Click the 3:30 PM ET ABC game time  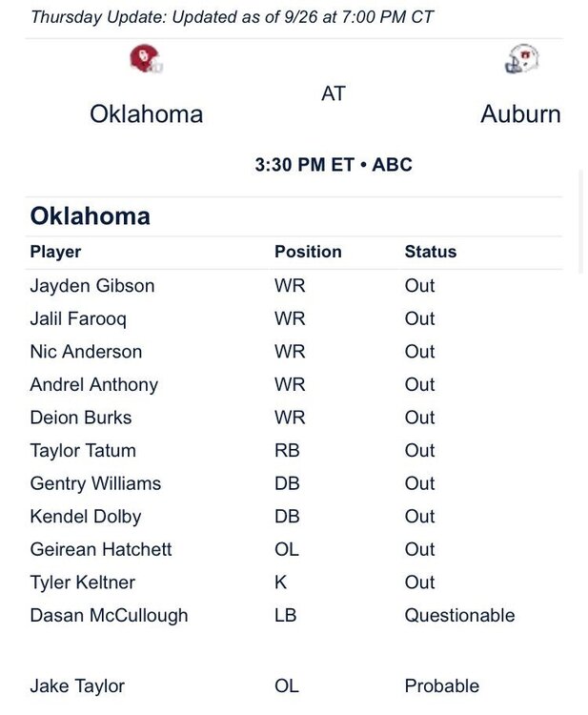(334, 164)
